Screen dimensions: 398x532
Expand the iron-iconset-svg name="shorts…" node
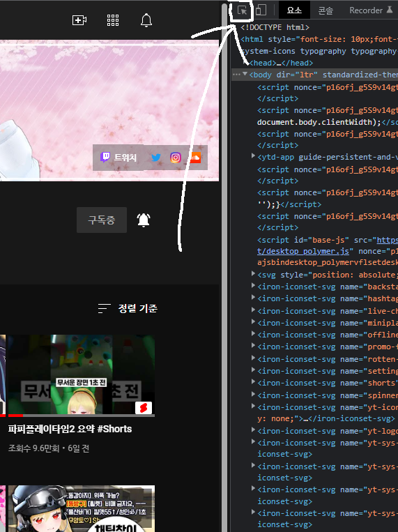[x=253, y=381]
